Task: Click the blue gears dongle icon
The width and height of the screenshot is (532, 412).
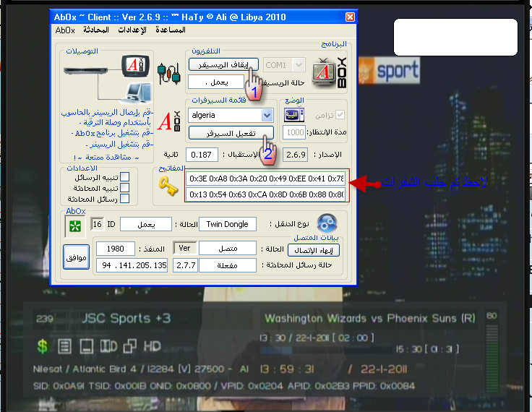Action: (327, 223)
